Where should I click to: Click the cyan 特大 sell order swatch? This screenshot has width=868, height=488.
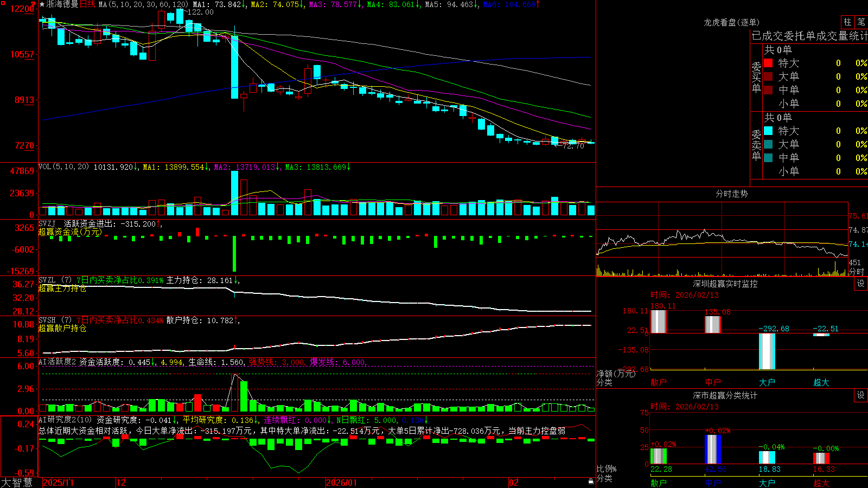[x=768, y=131]
